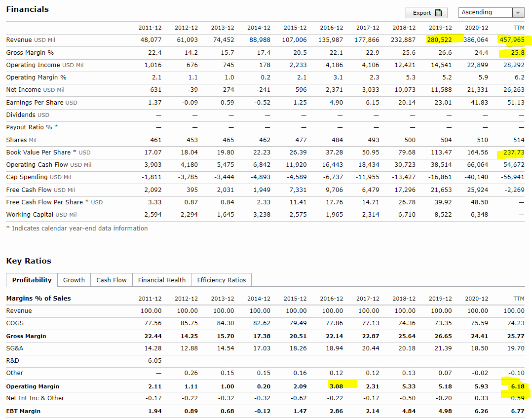
Task: Click the EBT Margin row label
Action: (x=23, y=411)
